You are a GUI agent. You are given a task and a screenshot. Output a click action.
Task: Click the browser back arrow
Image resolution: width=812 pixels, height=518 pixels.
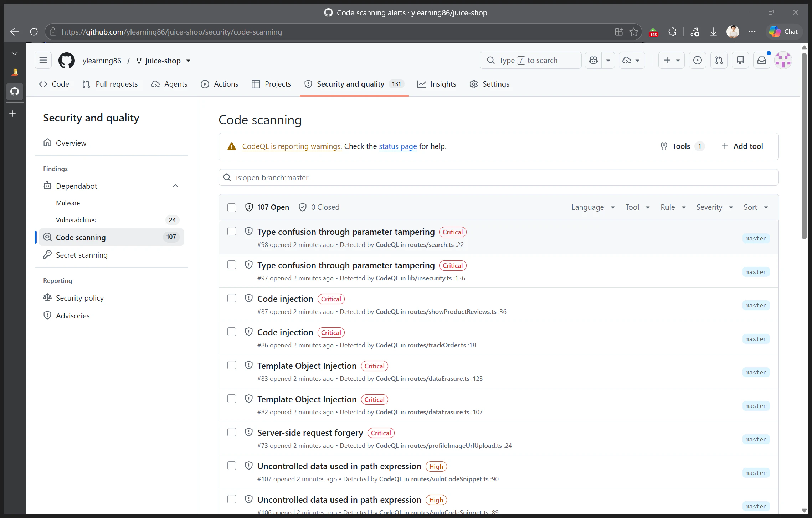coord(15,32)
